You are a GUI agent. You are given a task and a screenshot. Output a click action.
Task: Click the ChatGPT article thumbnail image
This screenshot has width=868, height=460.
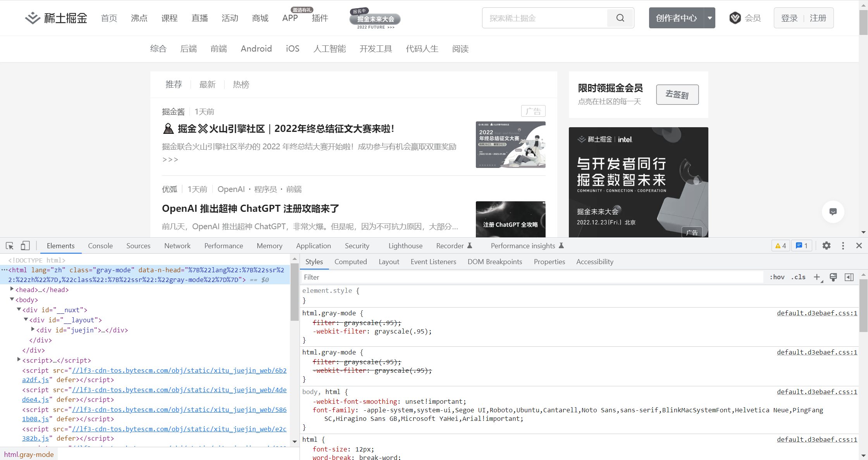[x=510, y=219]
